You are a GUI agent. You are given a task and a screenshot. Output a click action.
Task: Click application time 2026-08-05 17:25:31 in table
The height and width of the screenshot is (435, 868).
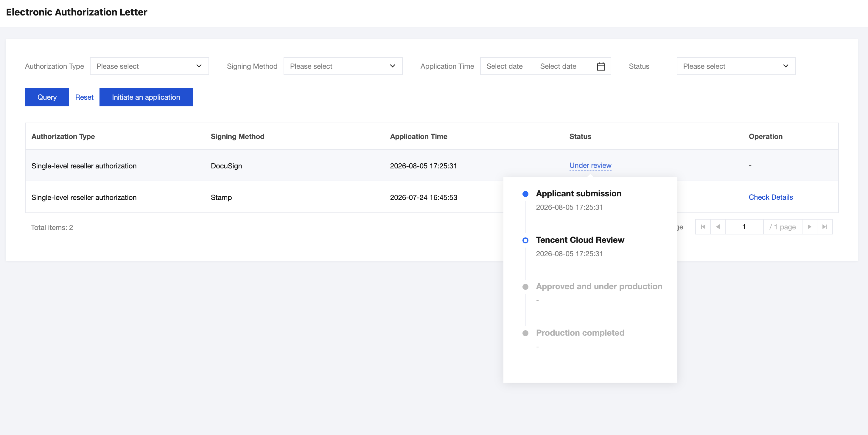coord(424,166)
